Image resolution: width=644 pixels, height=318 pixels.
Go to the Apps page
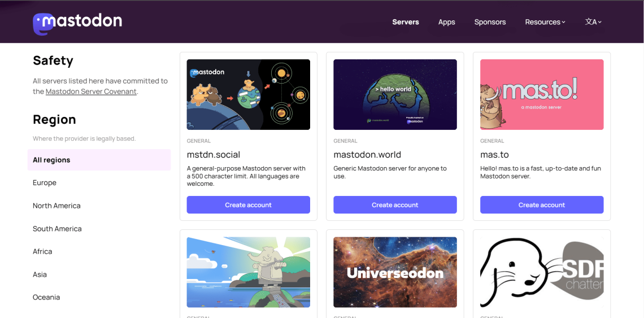[446, 22]
